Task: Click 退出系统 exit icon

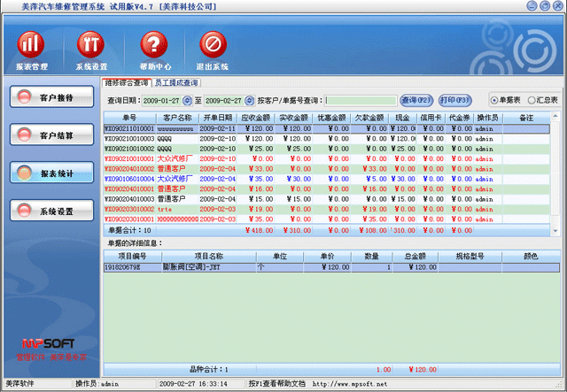Action: tap(213, 44)
